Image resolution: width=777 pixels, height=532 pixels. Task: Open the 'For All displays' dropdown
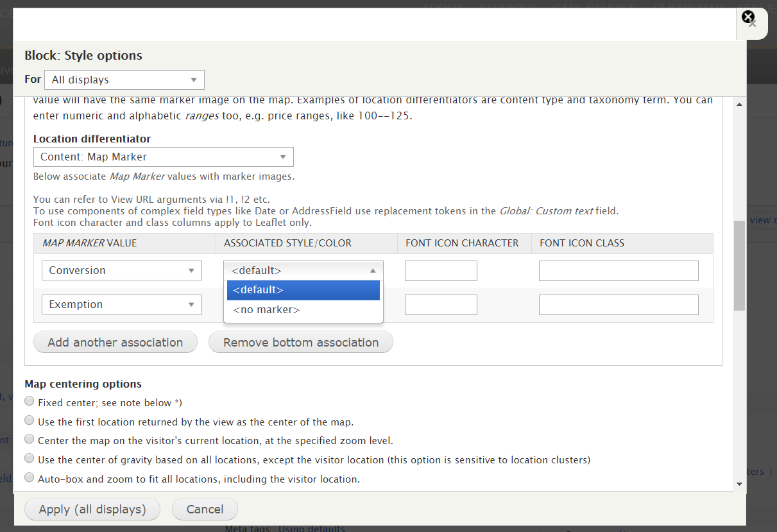click(124, 80)
